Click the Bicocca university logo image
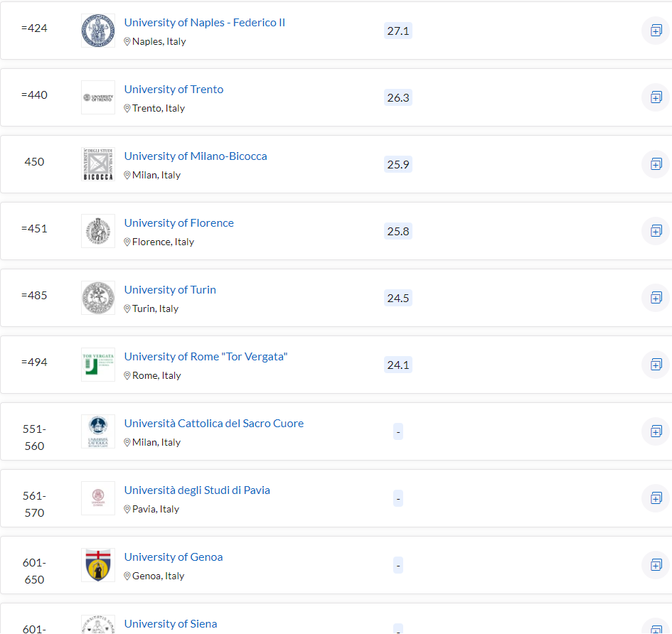 [98, 164]
